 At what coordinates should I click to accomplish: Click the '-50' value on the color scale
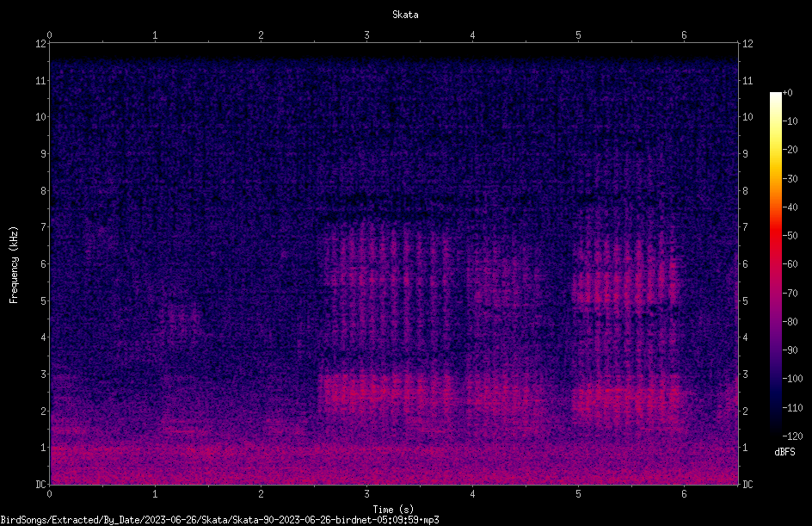point(790,236)
